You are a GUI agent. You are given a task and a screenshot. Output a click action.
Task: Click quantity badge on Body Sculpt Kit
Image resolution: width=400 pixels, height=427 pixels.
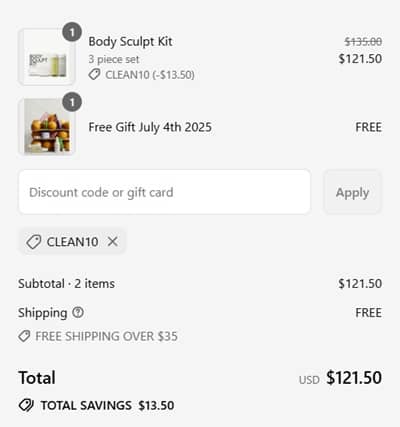[72, 32]
